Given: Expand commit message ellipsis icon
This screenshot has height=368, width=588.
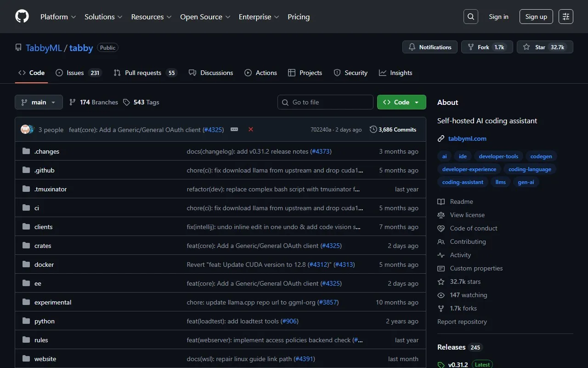Looking at the screenshot, I should coord(234,129).
